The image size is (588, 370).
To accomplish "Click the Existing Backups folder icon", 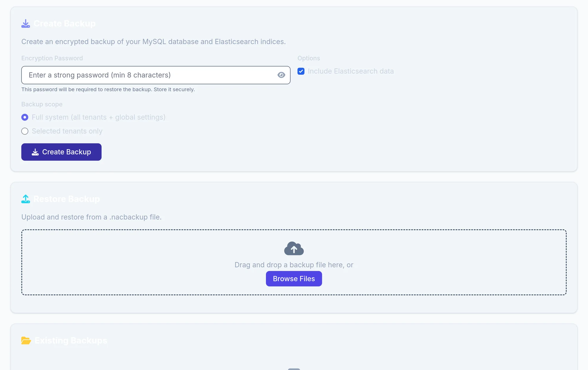I will pos(26,340).
